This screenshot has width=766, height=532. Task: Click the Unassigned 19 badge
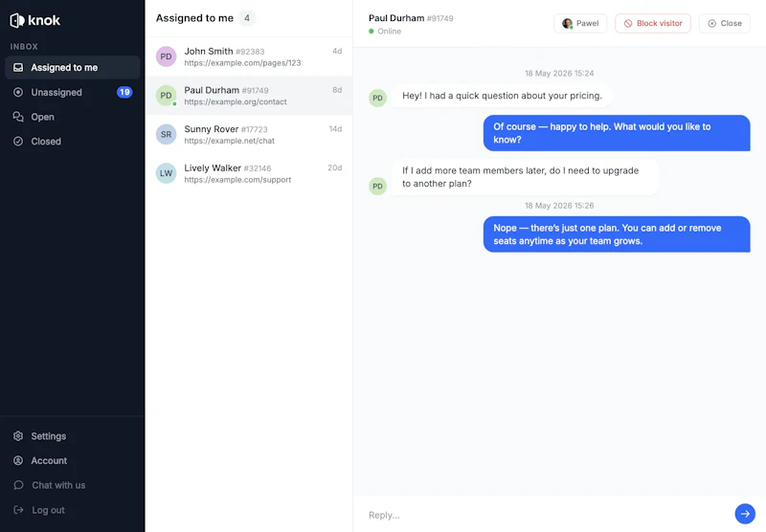(x=124, y=92)
